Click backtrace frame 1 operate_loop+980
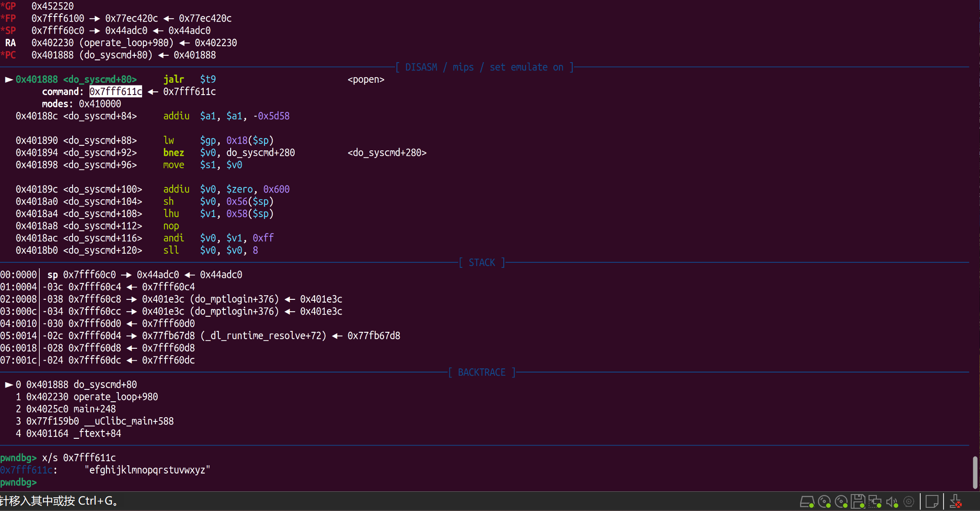The image size is (980, 511). point(86,397)
